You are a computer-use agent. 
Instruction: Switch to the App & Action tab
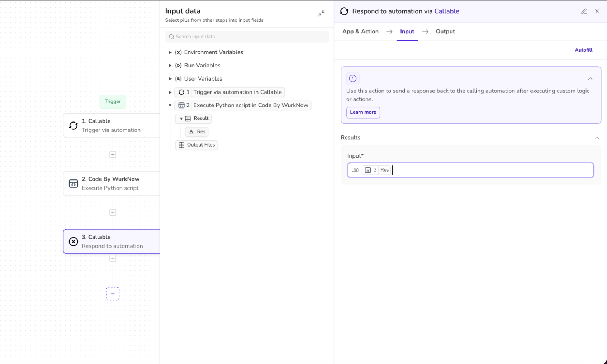point(360,32)
